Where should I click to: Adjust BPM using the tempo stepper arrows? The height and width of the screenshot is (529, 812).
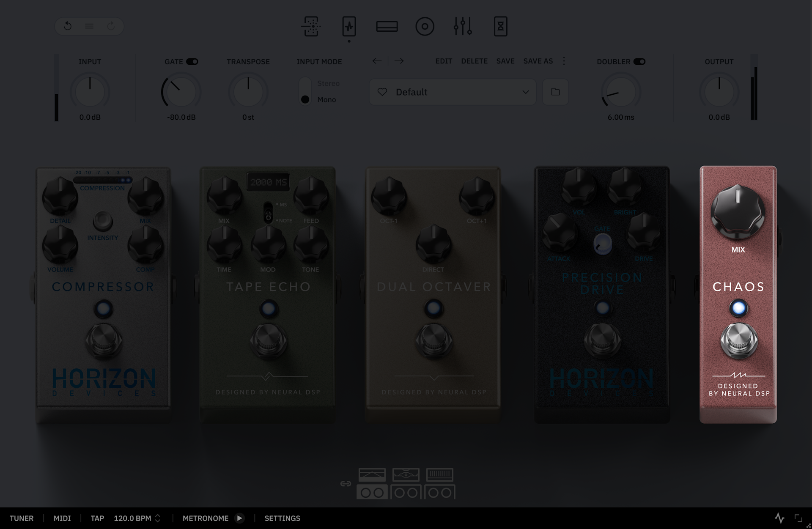tap(158, 518)
